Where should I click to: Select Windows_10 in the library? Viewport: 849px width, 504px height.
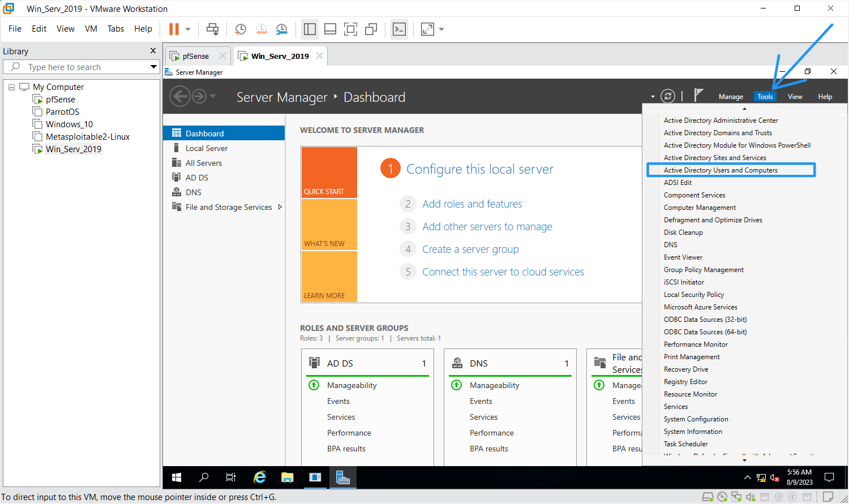click(x=69, y=124)
